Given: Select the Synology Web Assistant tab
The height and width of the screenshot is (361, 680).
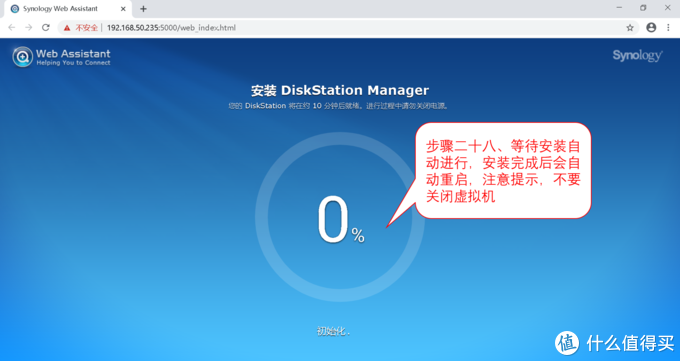Looking at the screenshot, I should 68,9.
